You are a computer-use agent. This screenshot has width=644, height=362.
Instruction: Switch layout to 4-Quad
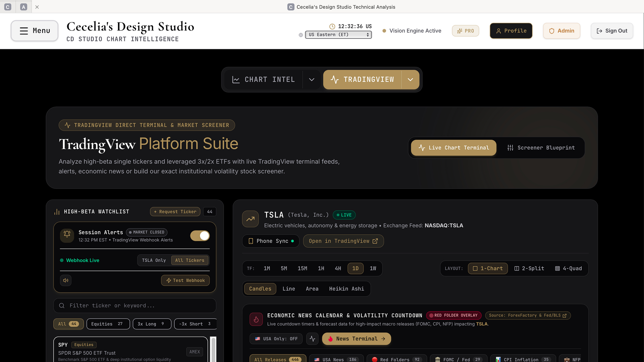(569, 268)
